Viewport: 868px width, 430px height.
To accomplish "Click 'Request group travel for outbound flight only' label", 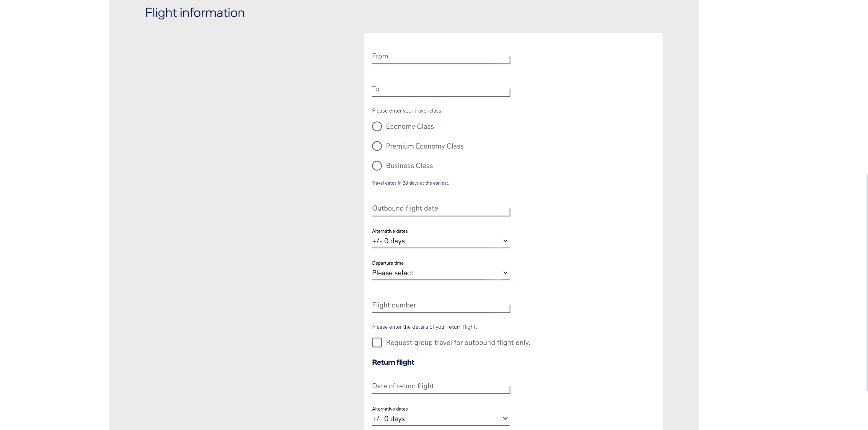I will tap(458, 343).
